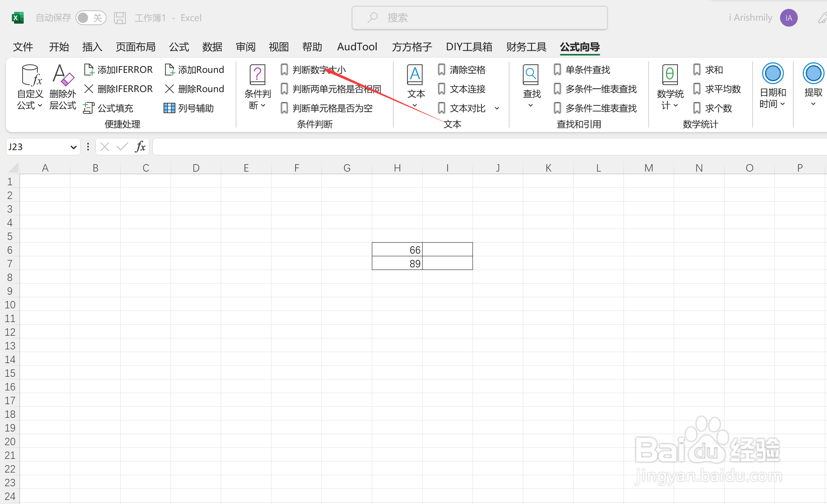
Task: Expand the 文本对比 dropdown chevron
Action: 497,108
